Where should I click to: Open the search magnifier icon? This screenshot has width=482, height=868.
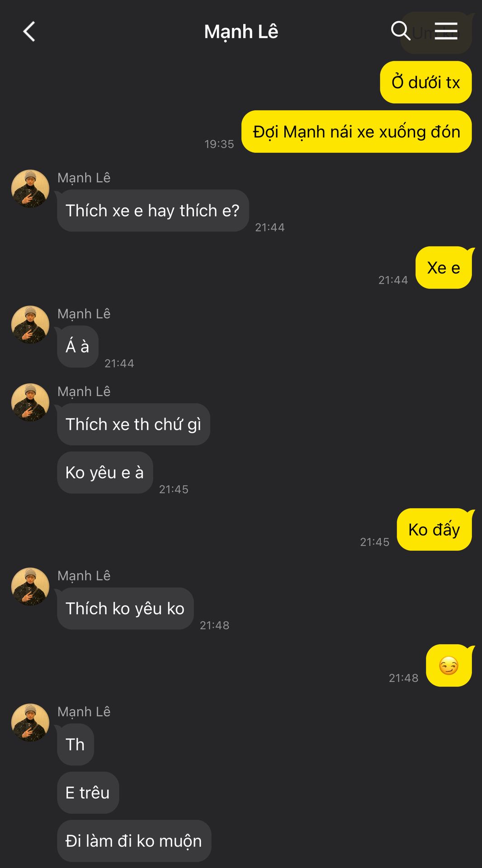point(401,31)
